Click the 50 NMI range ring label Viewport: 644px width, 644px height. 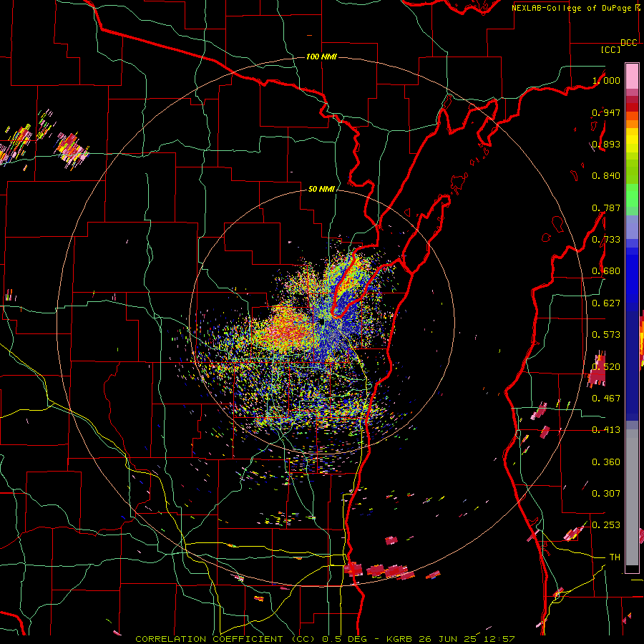(321, 189)
